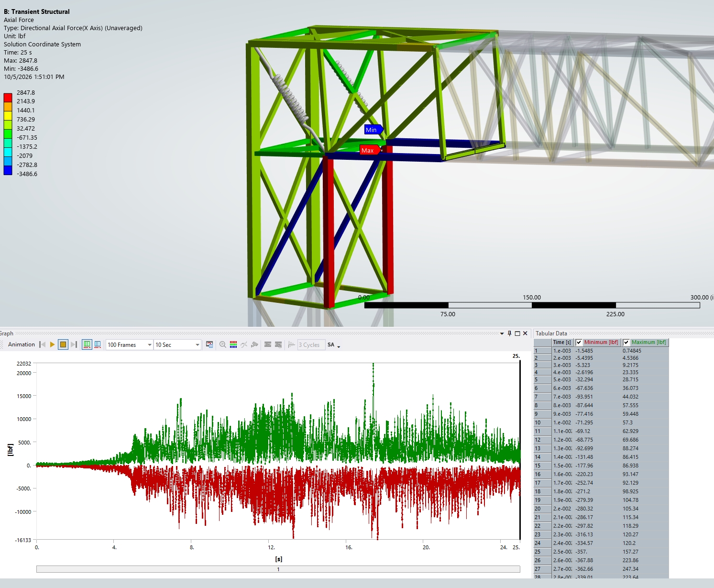Image resolution: width=714 pixels, height=588 pixels.
Task: Click the grayed camera icon in Graph toolbar
Action: 254,344
